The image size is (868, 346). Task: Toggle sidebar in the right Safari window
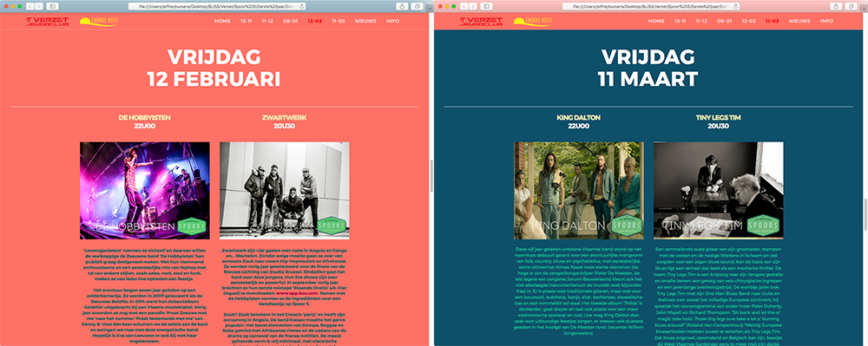[x=487, y=6]
